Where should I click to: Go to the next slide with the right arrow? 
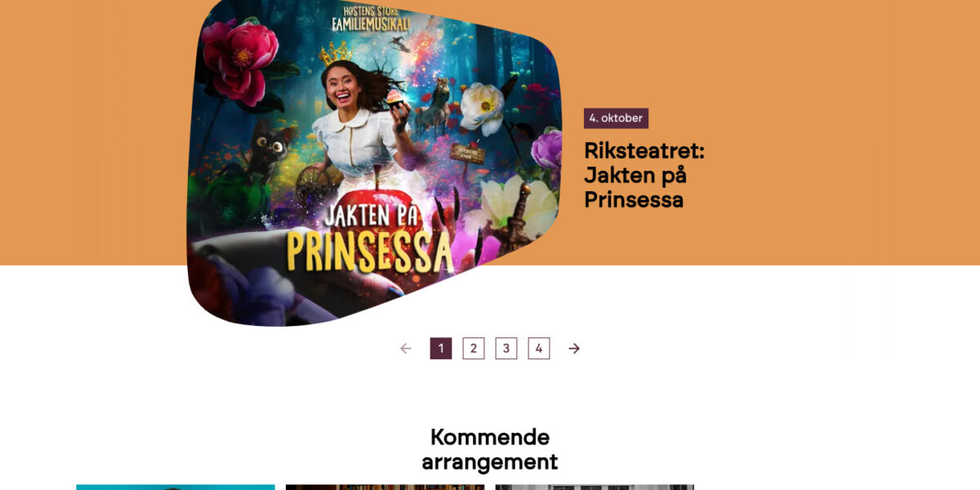[x=574, y=349]
